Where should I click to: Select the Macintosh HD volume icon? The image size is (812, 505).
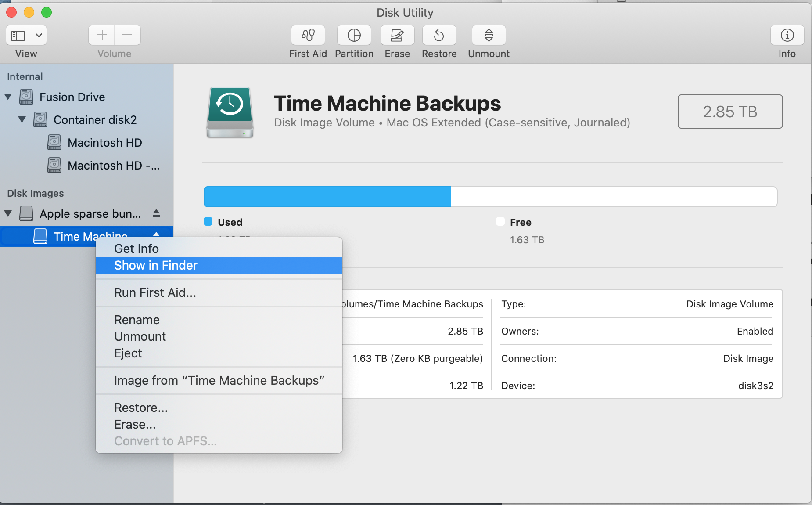(54, 142)
